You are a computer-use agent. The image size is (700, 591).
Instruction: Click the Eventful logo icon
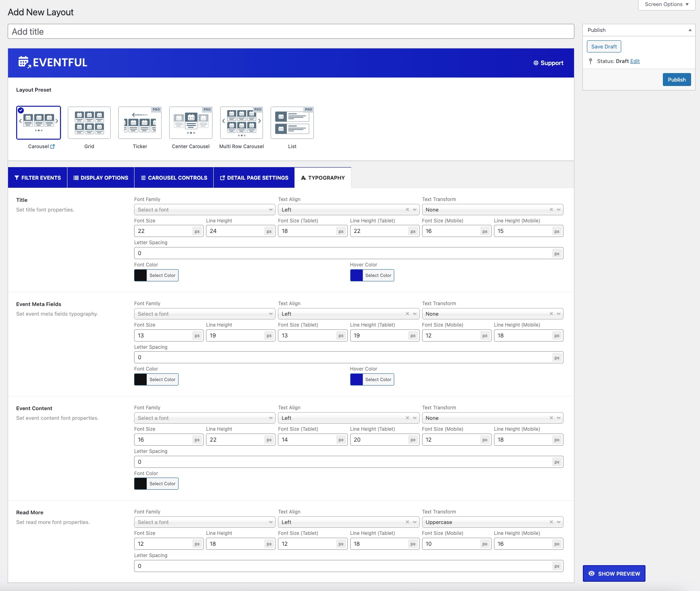point(24,62)
